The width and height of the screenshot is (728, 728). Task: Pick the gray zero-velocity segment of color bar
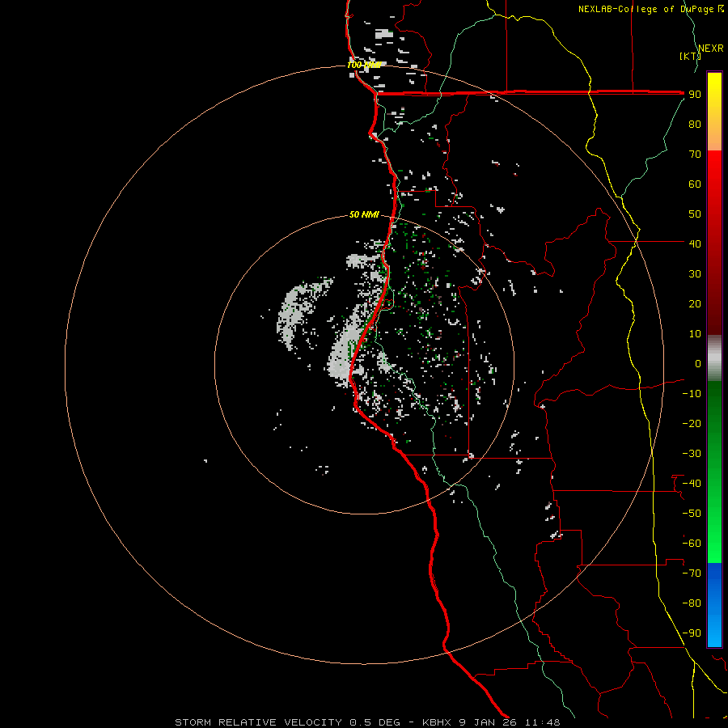714,358
